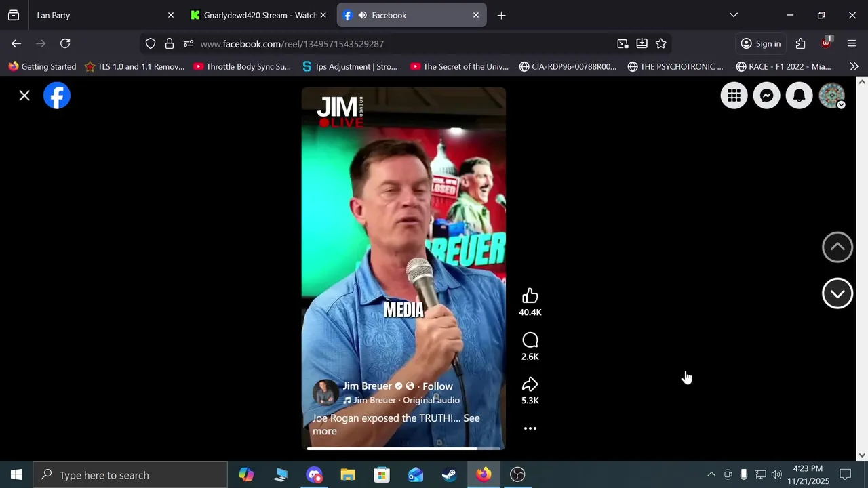868x488 pixels.
Task: Open Throttle Body Sync bookmark
Action: click(242, 66)
